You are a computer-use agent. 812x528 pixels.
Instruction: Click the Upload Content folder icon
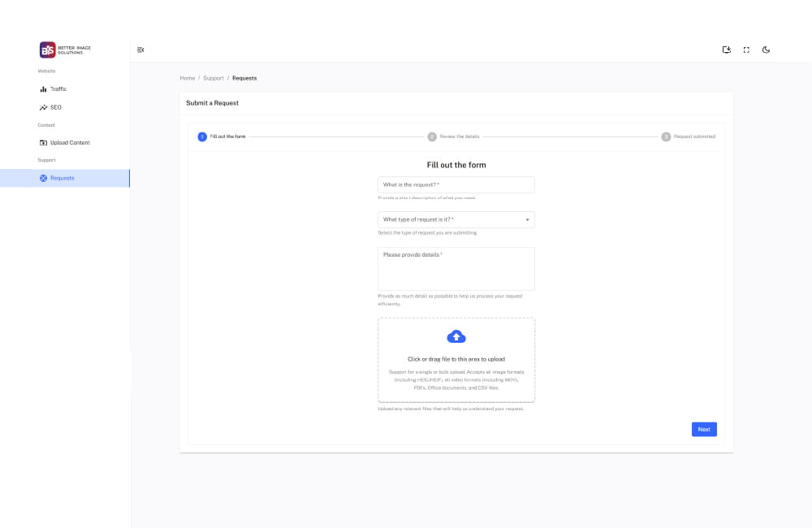coord(43,143)
